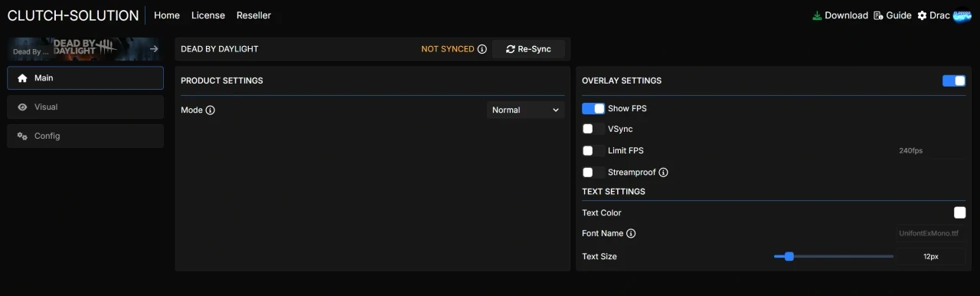Enable the VSync toggle

click(x=593, y=130)
